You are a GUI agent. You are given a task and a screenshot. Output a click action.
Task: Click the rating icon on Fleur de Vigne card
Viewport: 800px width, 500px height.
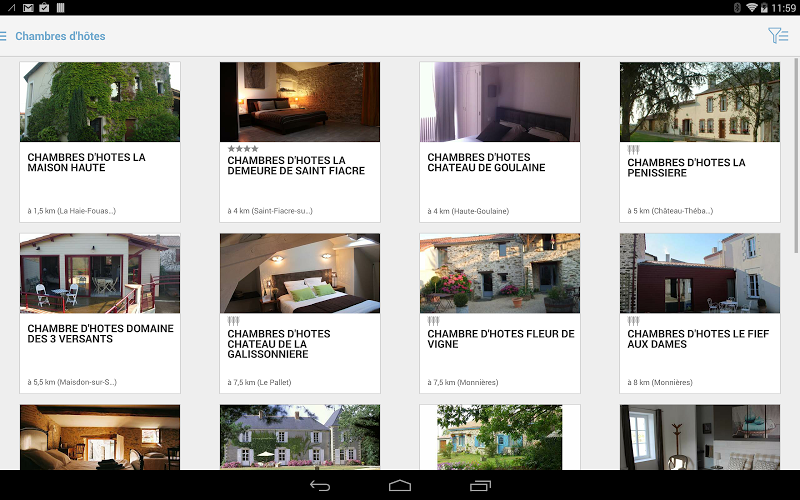(x=433, y=321)
